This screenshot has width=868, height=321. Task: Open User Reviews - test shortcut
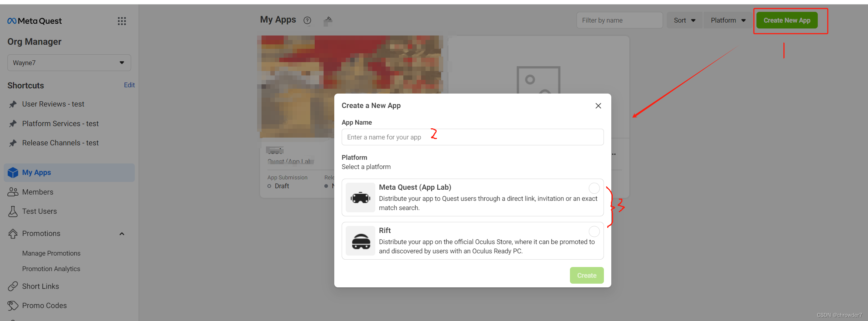point(53,104)
